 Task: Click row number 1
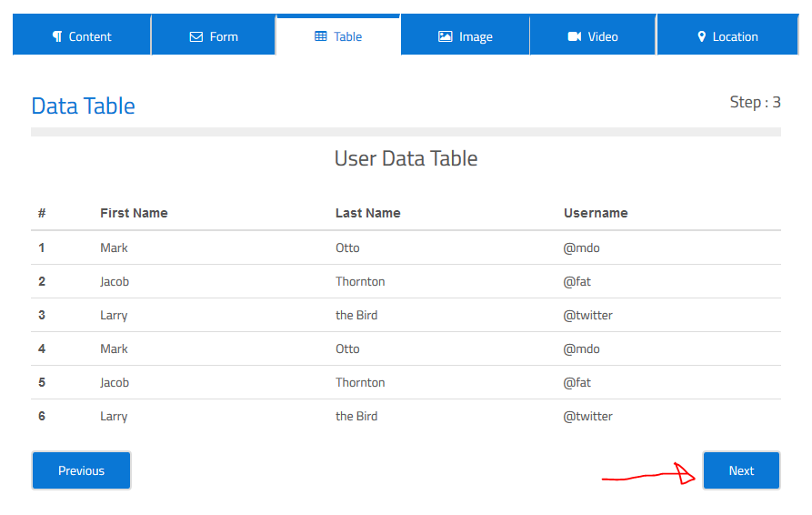click(x=42, y=247)
